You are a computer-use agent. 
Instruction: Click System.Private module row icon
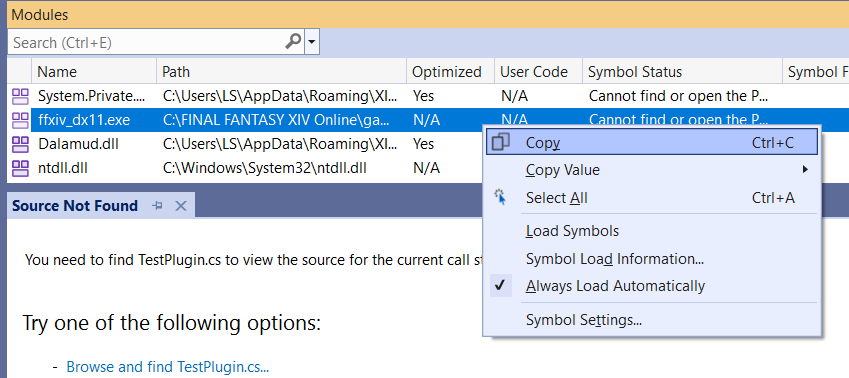pyautogui.click(x=20, y=96)
